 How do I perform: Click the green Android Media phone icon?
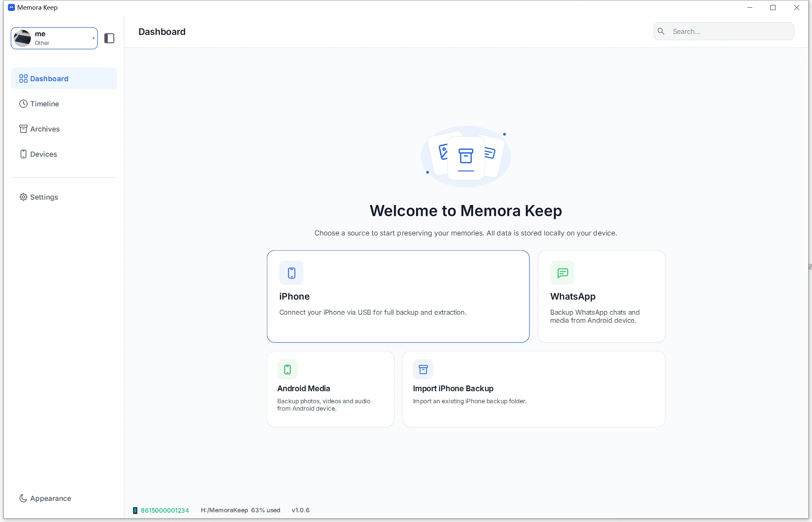[x=287, y=369]
